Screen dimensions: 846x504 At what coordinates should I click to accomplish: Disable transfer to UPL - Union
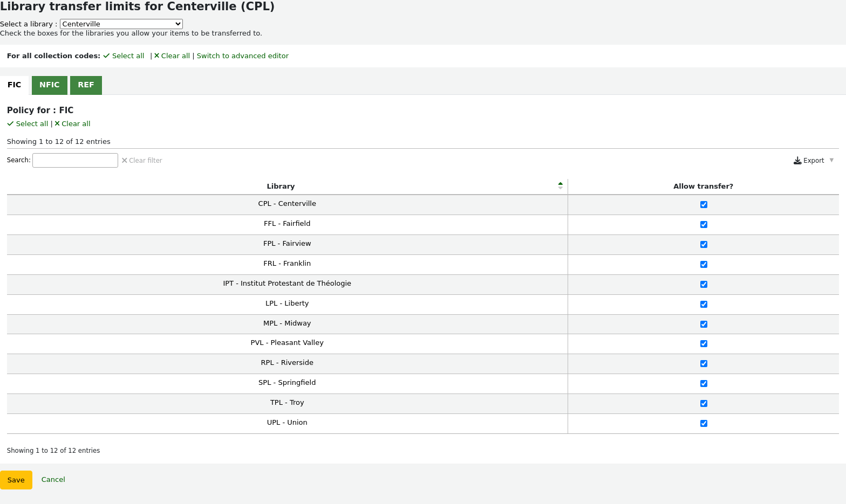tap(704, 424)
